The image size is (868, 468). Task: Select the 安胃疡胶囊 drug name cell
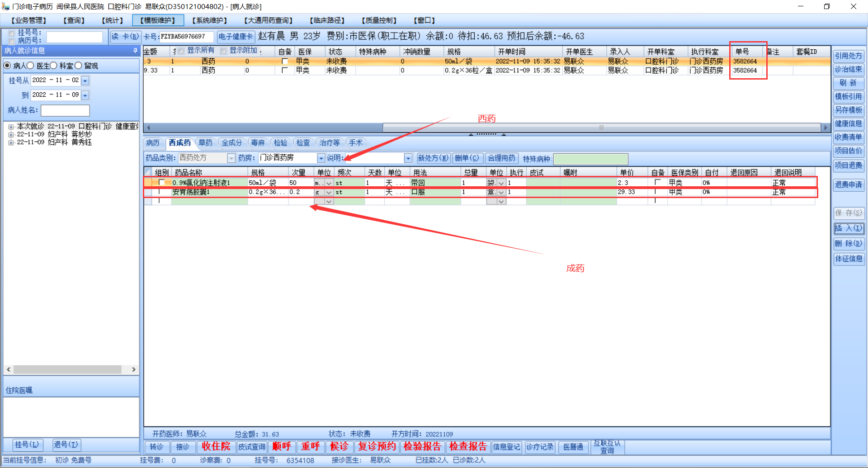click(x=209, y=192)
